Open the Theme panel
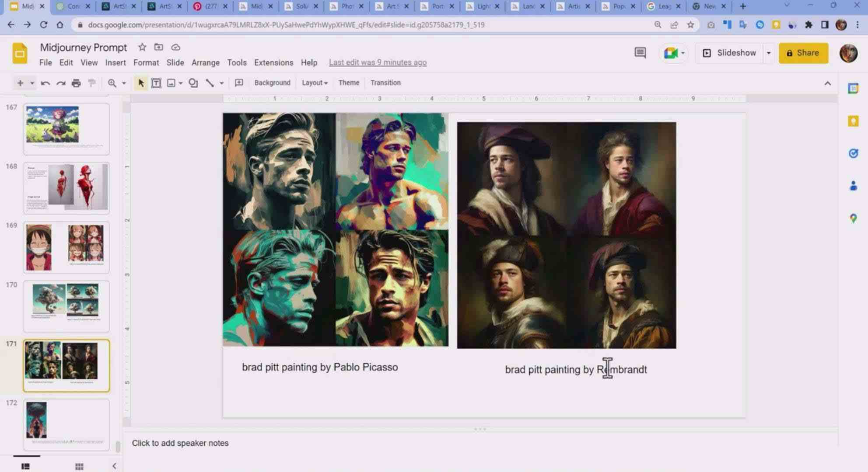This screenshot has height=472, width=868. (x=349, y=83)
